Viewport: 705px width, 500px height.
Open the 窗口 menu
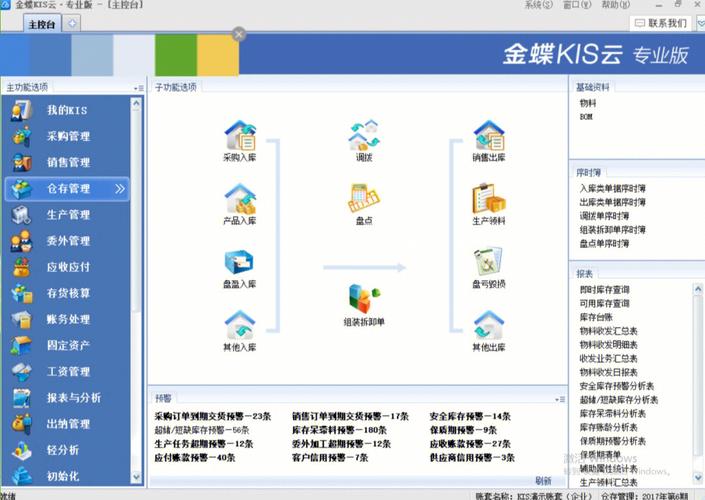tap(577, 5)
